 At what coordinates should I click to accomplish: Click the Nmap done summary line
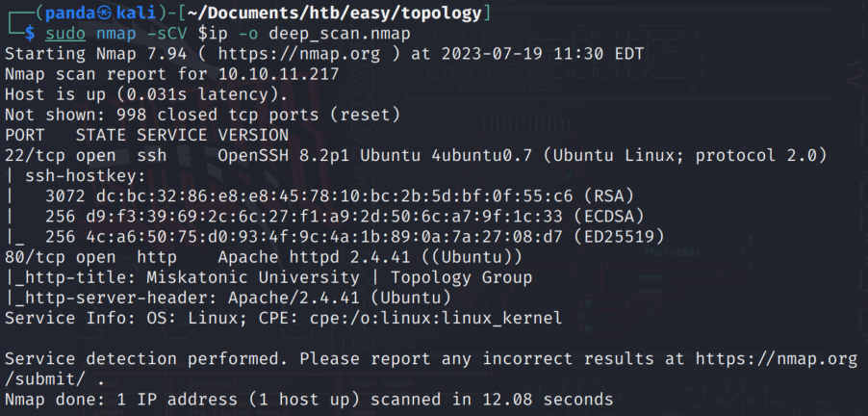coord(309,400)
